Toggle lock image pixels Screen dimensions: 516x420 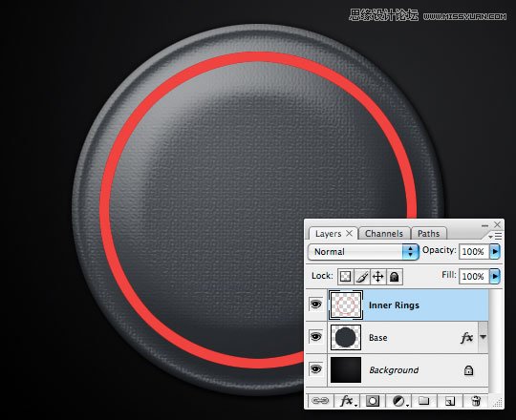click(x=361, y=277)
